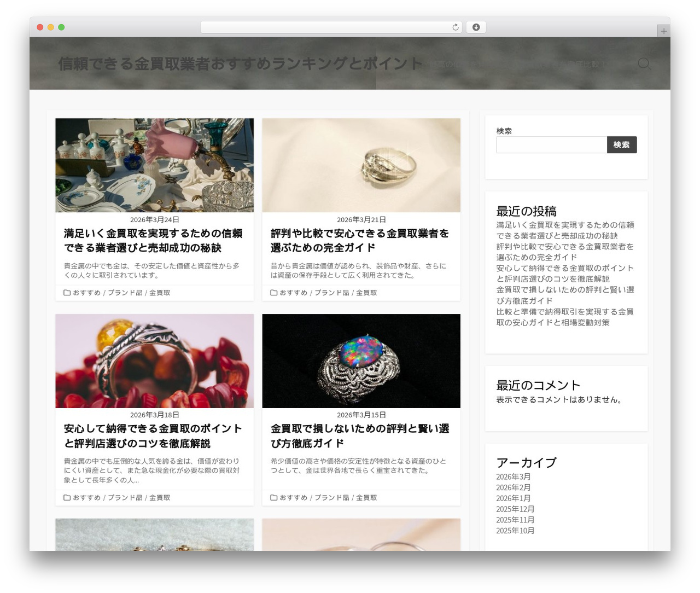Open a new browser tab with plus
700x593 pixels.
[x=663, y=31]
